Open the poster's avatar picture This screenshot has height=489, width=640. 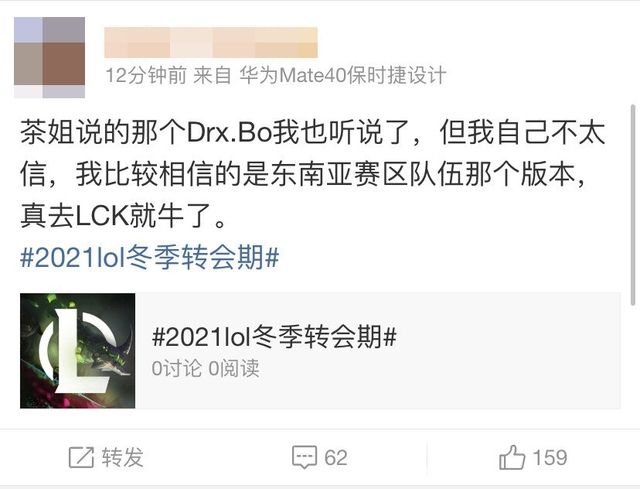tap(49, 57)
